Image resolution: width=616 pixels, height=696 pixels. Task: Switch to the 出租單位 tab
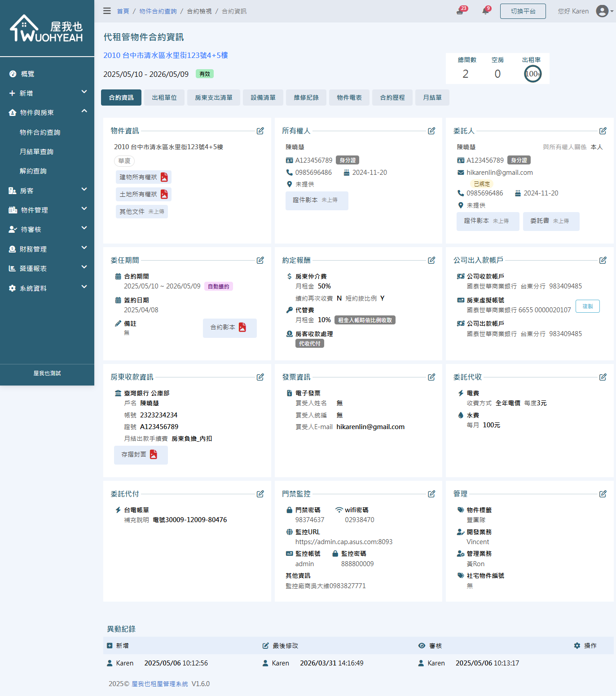tap(164, 98)
